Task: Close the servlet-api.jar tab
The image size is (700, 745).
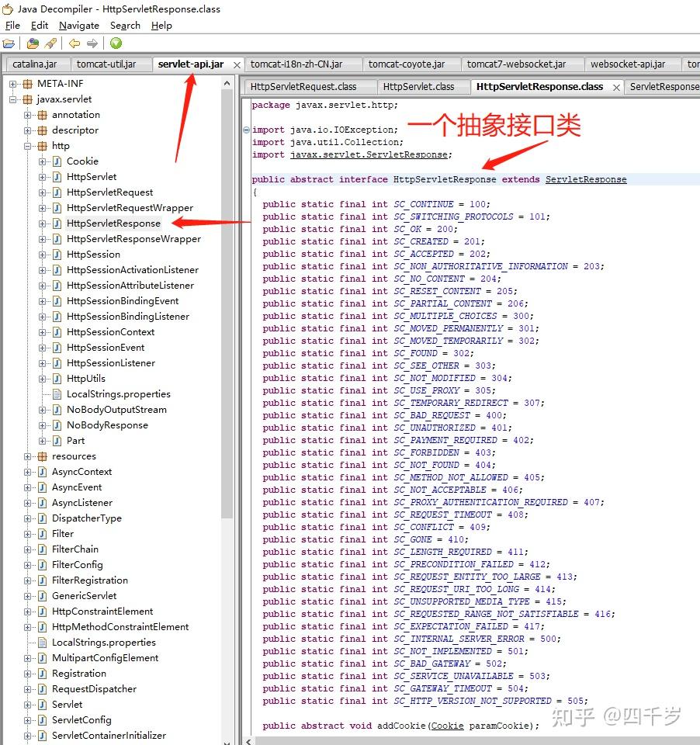Action: click(237, 65)
